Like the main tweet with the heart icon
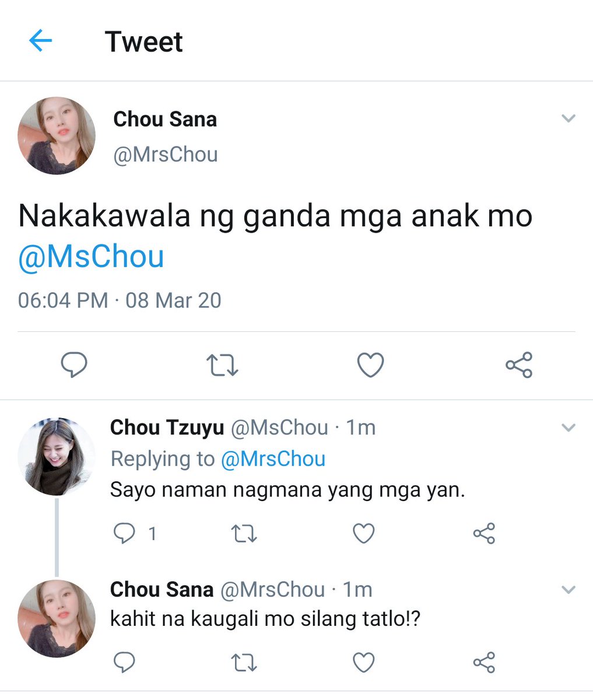 click(370, 366)
